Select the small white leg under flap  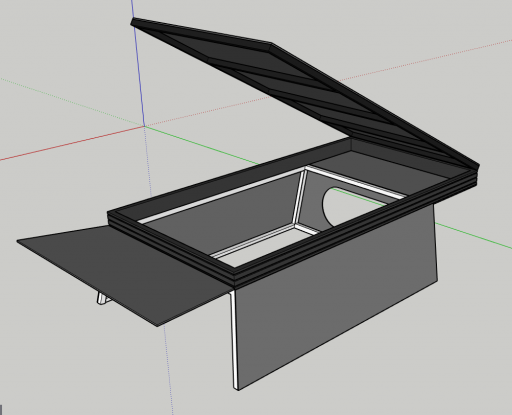[103, 298]
